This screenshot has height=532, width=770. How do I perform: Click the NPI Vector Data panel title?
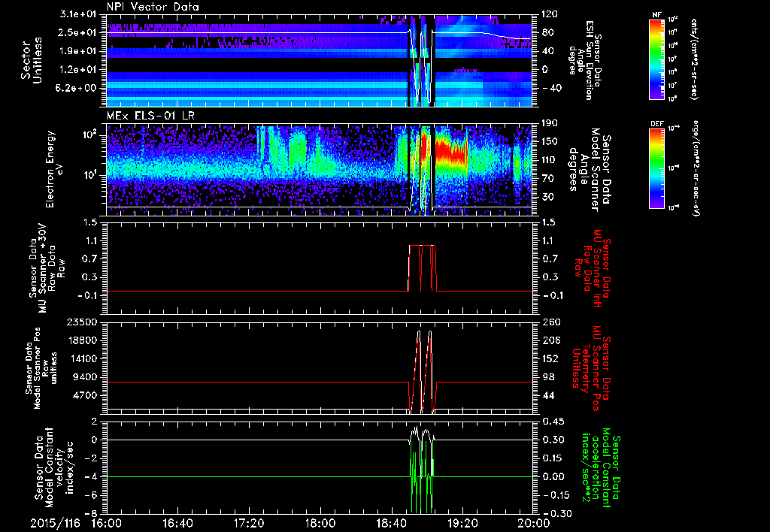(153, 7)
